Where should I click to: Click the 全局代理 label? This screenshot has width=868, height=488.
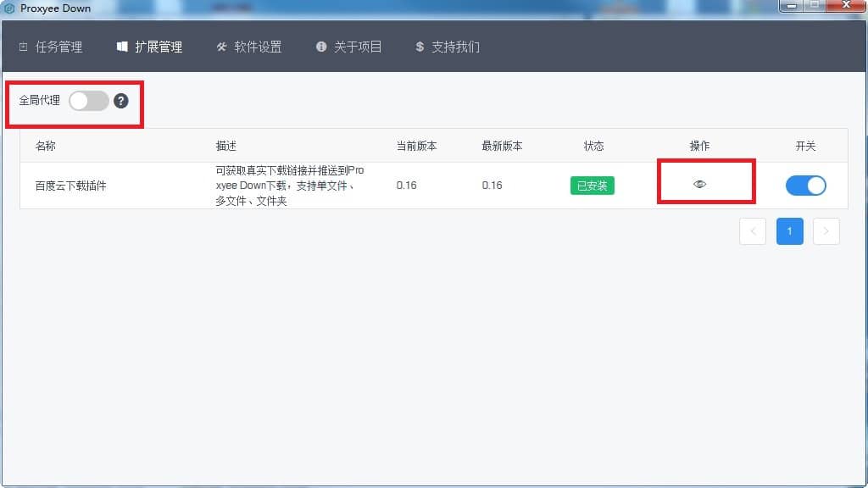pos(39,100)
